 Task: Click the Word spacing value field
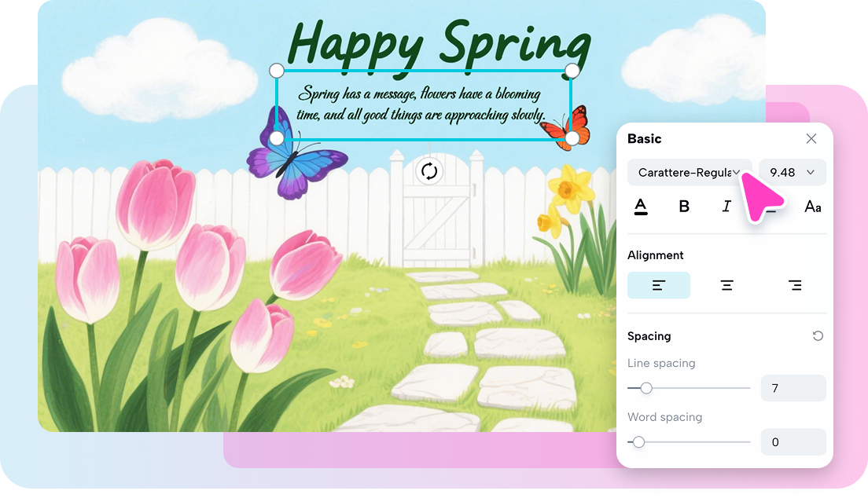[x=793, y=442]
